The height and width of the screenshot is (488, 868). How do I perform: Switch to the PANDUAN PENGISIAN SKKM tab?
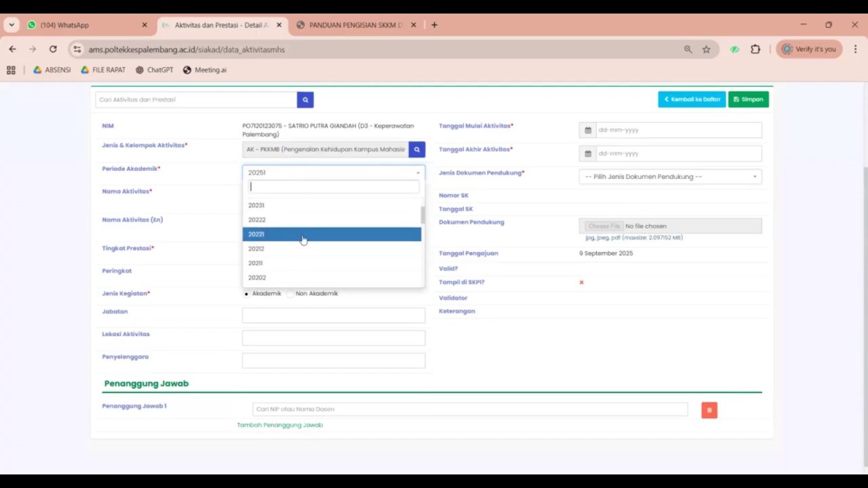pyautogui.click(x=355, y=25)
